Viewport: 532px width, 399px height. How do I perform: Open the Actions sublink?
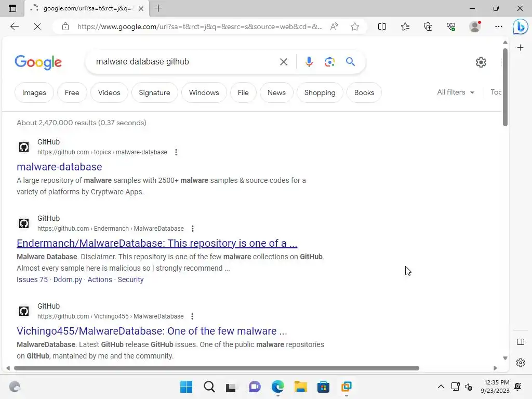(x=100, y=280)
